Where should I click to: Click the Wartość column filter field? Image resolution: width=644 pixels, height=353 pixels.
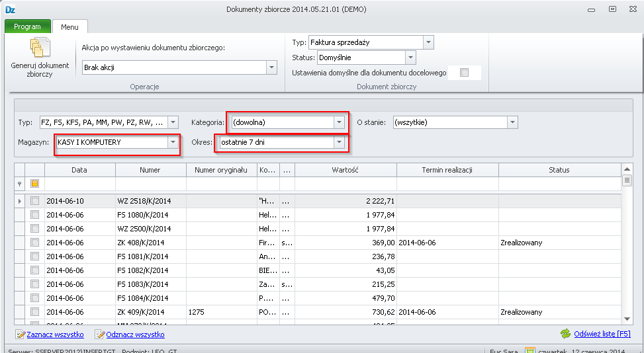(345, 184)
